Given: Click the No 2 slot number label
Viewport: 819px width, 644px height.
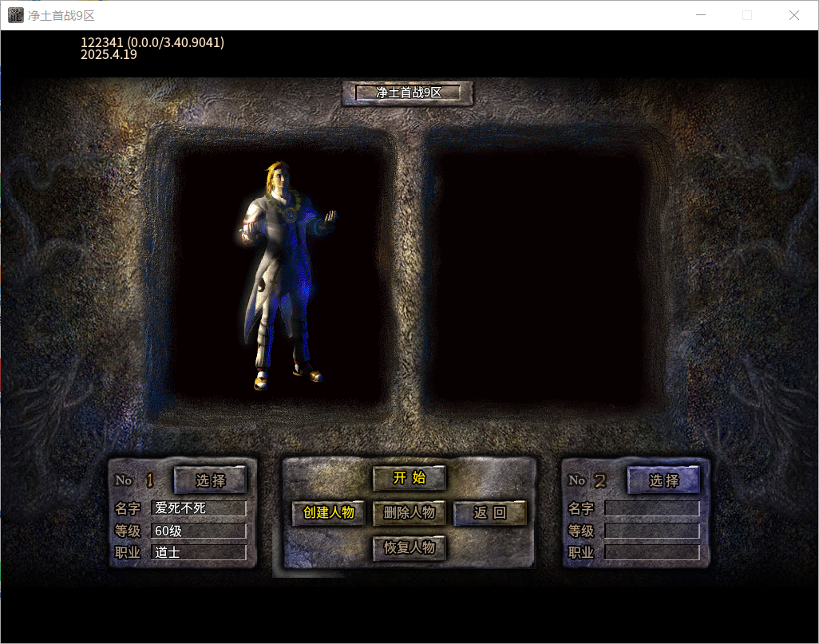Looking at the screenshot, I should [x=588, y=480].
